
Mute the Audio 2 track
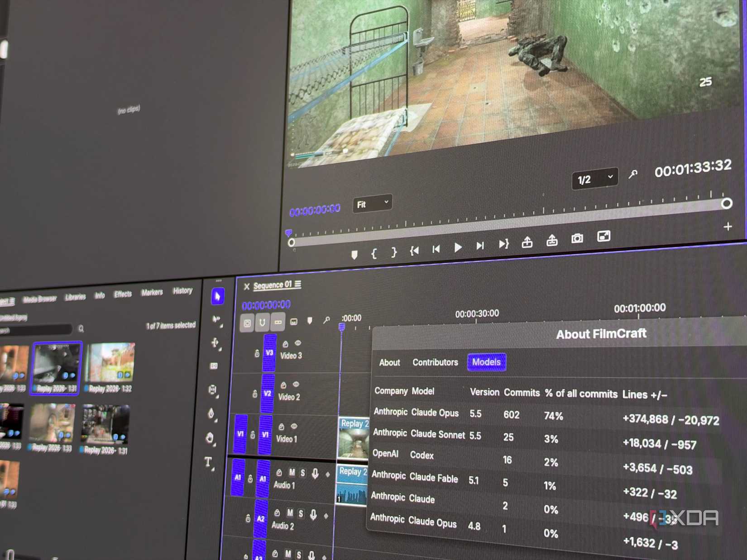pyautogui.click(x=290, y=513)
